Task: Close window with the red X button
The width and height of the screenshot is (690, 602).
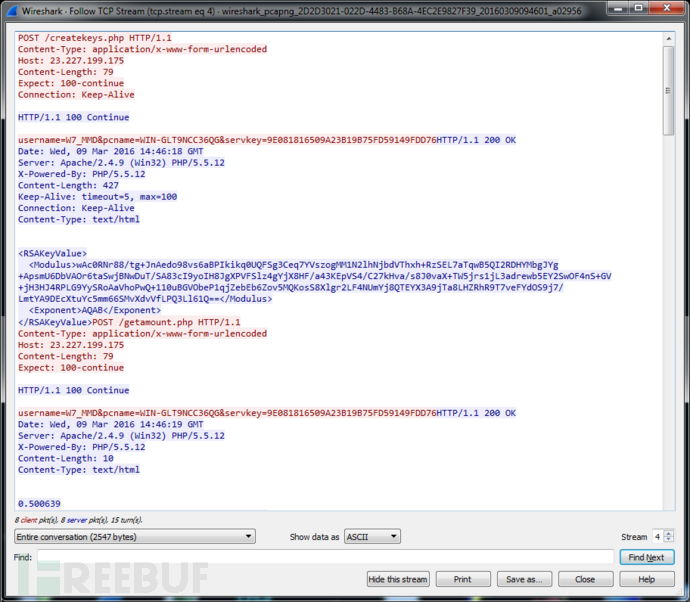Action: pos(666,7)
